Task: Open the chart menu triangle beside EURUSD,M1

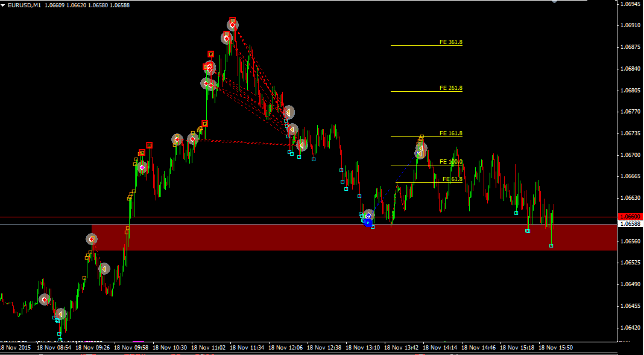Action: (x=3, y=5)
